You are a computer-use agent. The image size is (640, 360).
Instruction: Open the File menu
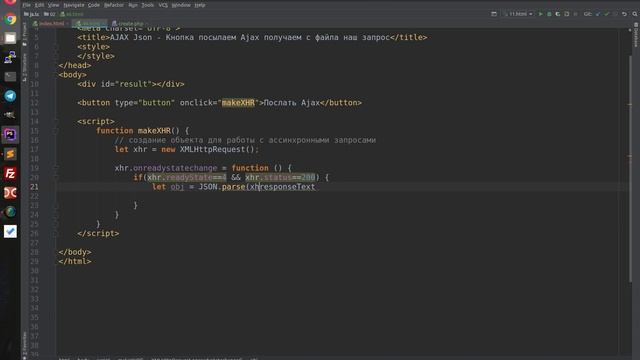click(27, 5)
